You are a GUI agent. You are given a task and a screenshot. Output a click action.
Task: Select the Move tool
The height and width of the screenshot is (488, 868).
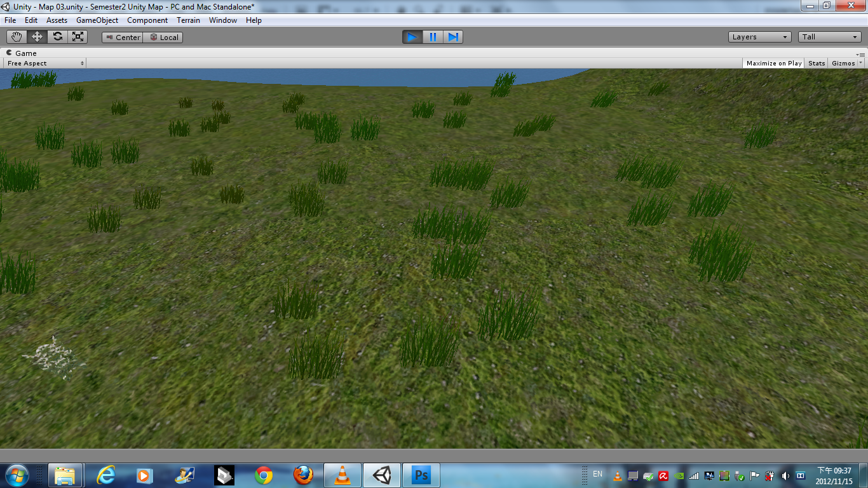click(x=36, y=36)
